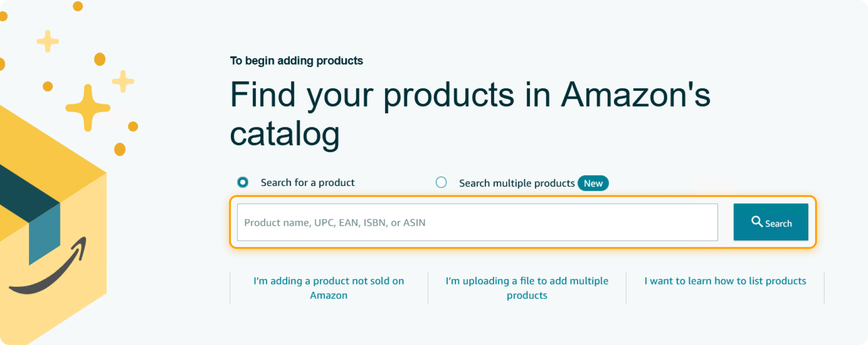Click the small plus-shaped sparkle near the top
The height and width of the screenshot is (345, 868).
coord(47,42)
